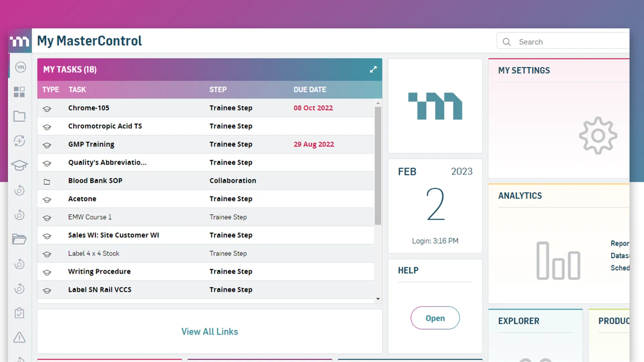Viewport: 644px width, 362px height.
Task: Open the dashboard grid icon in sidebar
Action: [x=19, y=92]
